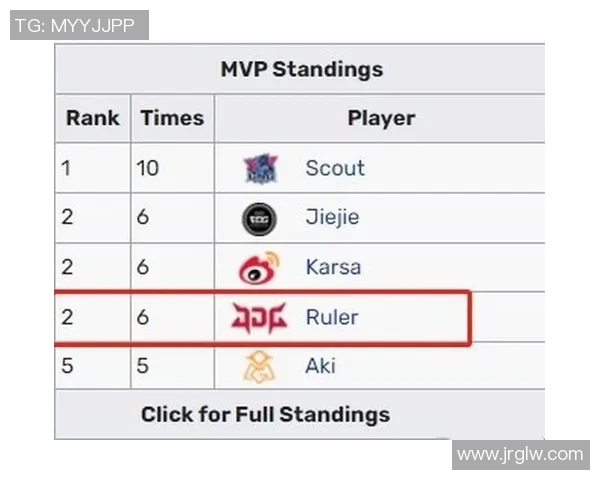Click the Rank column header

click(x=92, y=118)
